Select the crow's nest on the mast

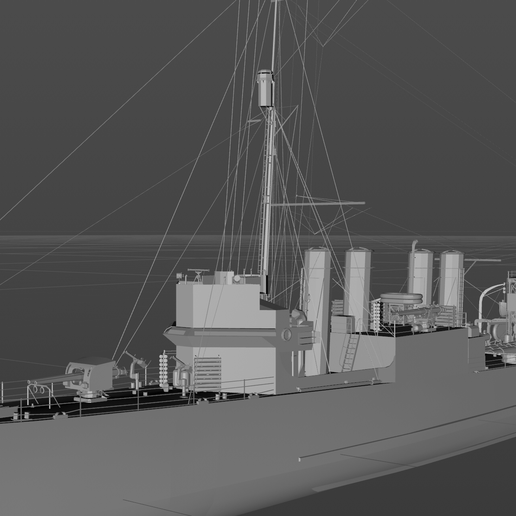coord(265,88)
